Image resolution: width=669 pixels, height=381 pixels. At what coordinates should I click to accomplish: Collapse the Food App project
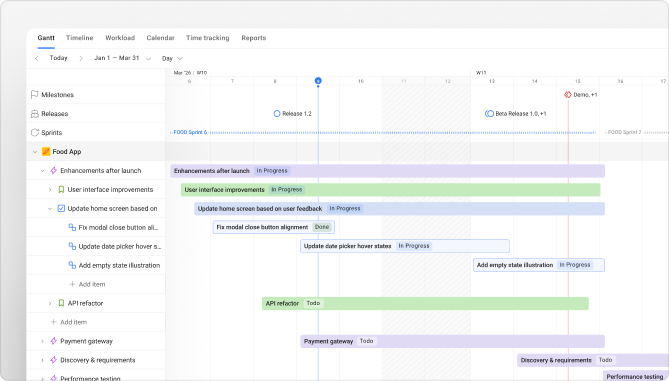(35, 152)
